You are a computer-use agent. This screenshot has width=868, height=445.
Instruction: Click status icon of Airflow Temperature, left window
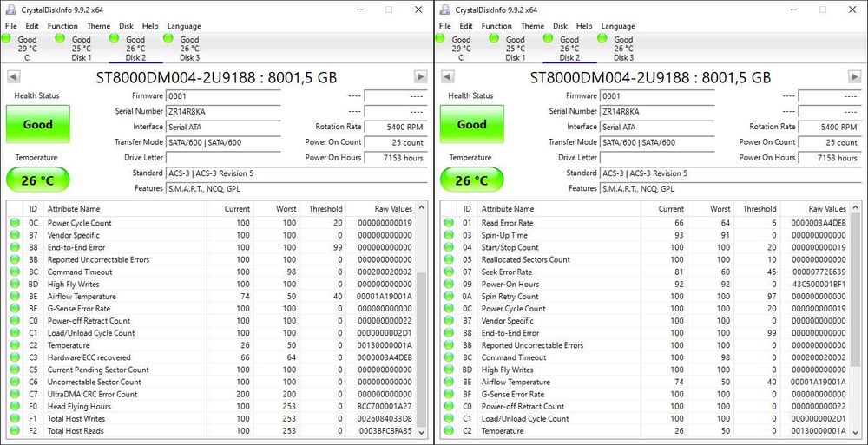pos(15,296)
